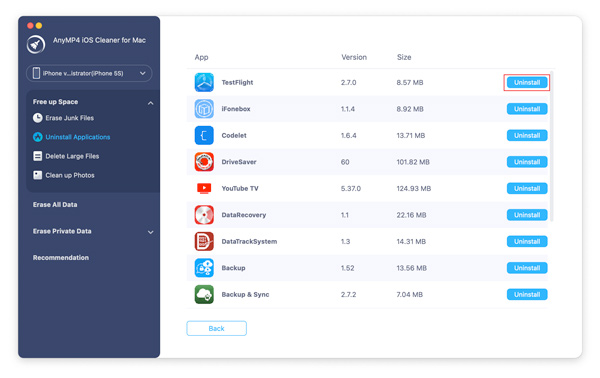
Task: Uninstall the TestFlight app
Action: click(527, 82)
